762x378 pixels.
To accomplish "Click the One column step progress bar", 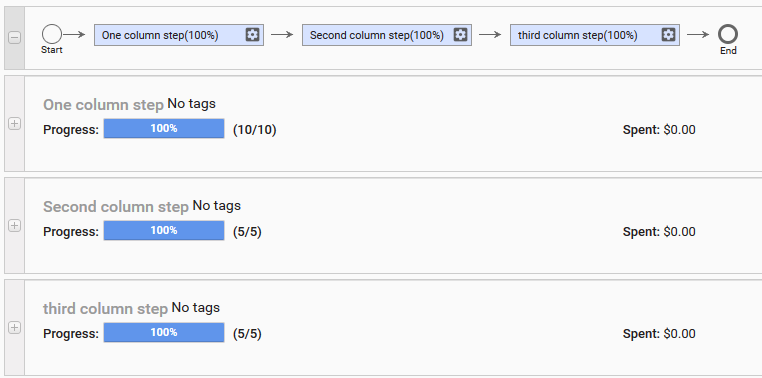I will coord(164,129).
